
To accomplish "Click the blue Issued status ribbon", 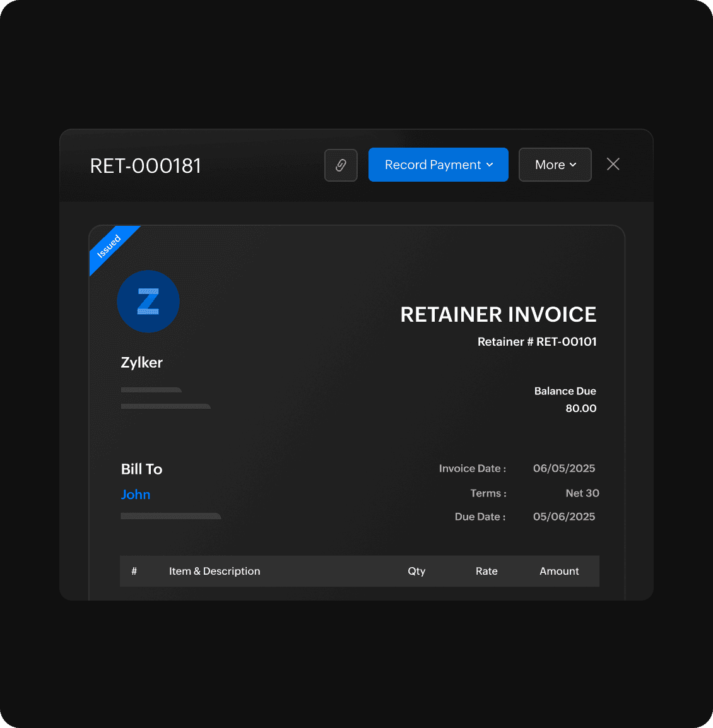I will (110, 247).
